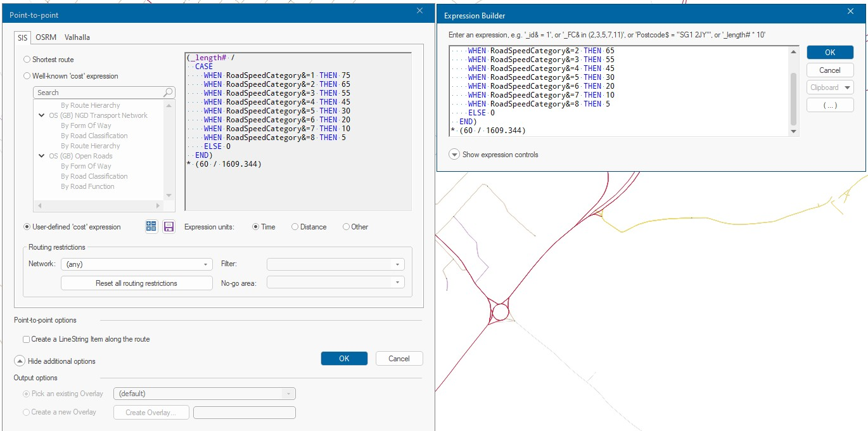
Task: Open the Filter dropdown
Action: click(335, 264)
